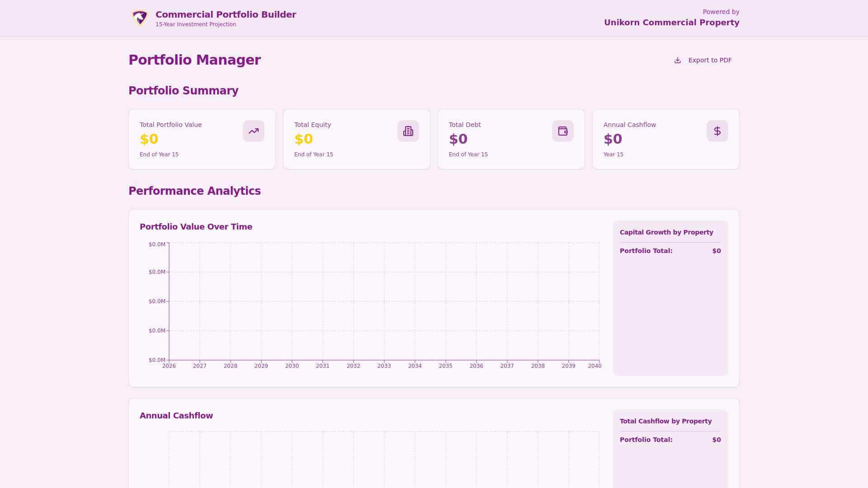Click the Unikorn shield logo icon
The width and height of the screenshot is (868, 488).
(140, 18)
